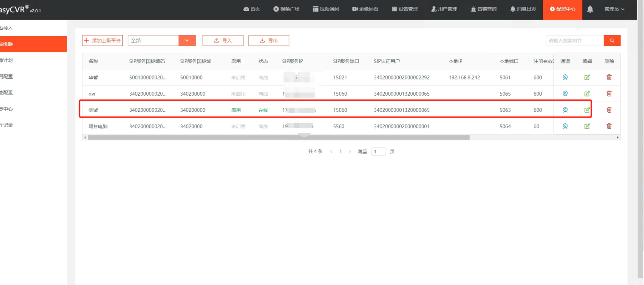Viewport: 644px width, 285px height.
Task: Click the jump-to page number field
Action: tap(378, 152)
